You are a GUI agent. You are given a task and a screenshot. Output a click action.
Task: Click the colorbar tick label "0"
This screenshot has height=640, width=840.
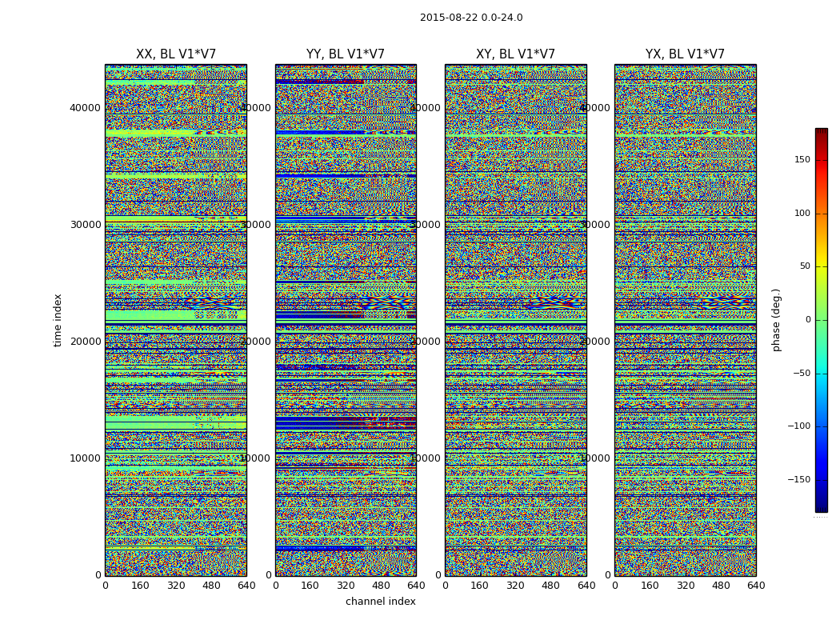(x=808, y=320)
